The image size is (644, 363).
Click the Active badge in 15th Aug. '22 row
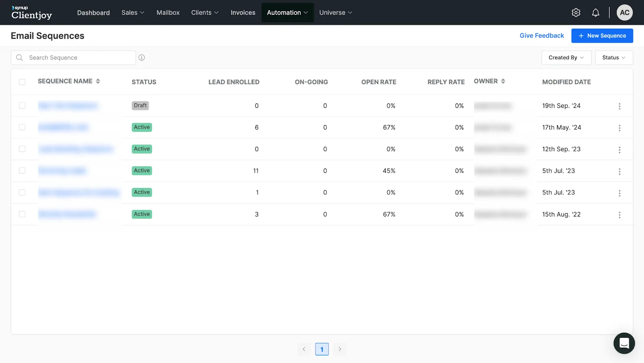pos(142,214)
